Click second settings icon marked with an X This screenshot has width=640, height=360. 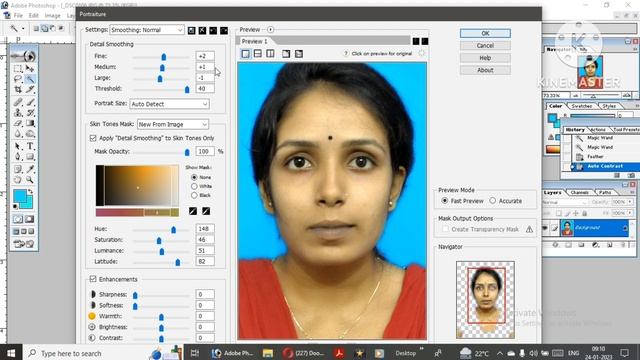pyautogui.click(x=202, y=30)
